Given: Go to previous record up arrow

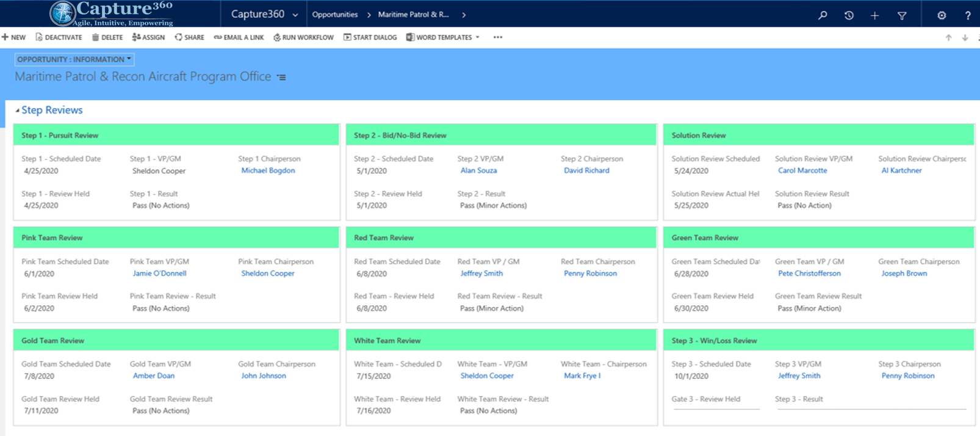Looking at the screenshot, I should coord(948,37).
